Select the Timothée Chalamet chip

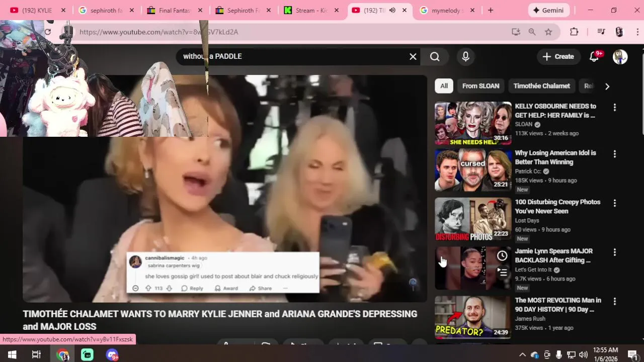(x=541, y=86)
